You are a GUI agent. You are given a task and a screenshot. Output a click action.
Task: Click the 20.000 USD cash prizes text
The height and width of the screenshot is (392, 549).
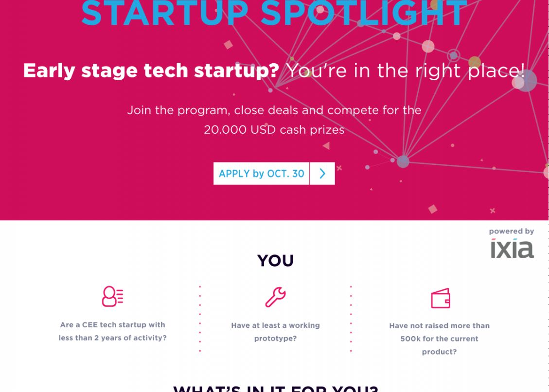coord(274,129)
